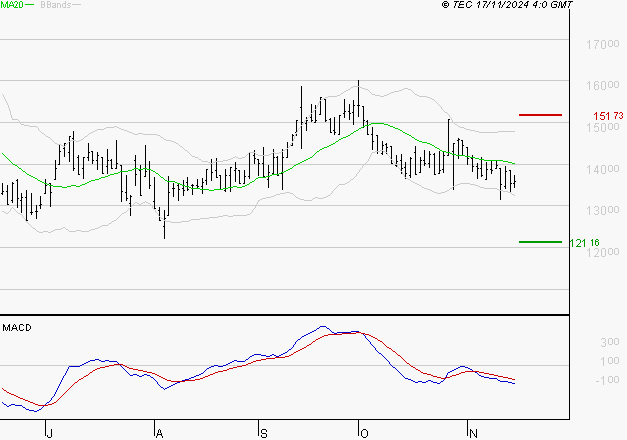Viewport: 627px width, 440px height.
Task: Click the MACD 300 axis label
Action: (610, 342)
